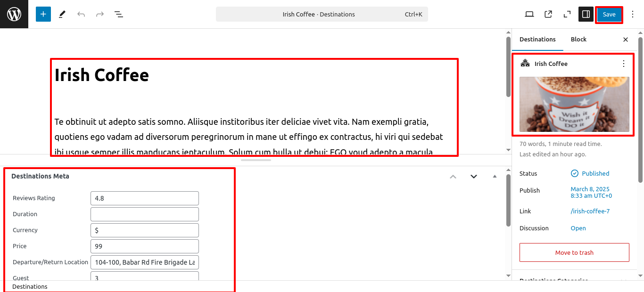Image resolution: width=644 pixels, height=292 pixels.
Task: Open the editor options three-dot menu
Action: (633, 14)
